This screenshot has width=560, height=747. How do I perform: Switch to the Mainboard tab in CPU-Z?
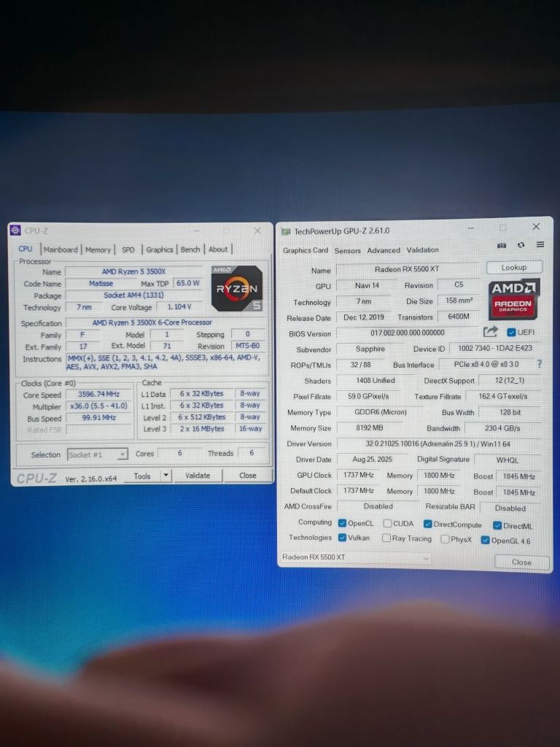[x=61, y=249]
